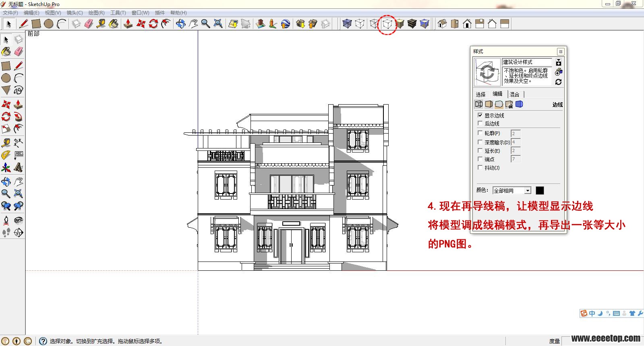The image size is (644, 346).
Task: Enable the 延长(E) checkbox
Action: 480,150
